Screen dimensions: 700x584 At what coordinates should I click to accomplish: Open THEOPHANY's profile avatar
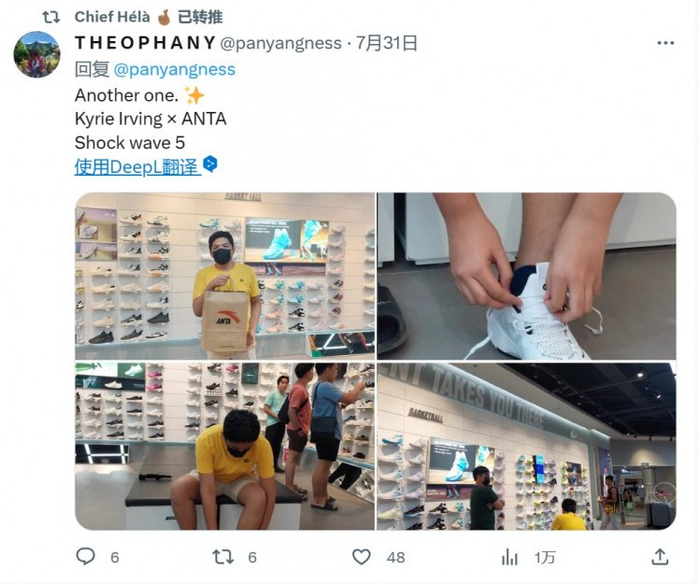pyautogui.click(x=37, y=54)
